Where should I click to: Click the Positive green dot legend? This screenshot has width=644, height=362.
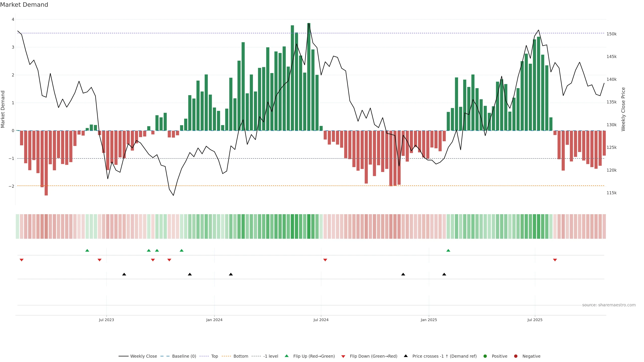[x=485, y=356]
